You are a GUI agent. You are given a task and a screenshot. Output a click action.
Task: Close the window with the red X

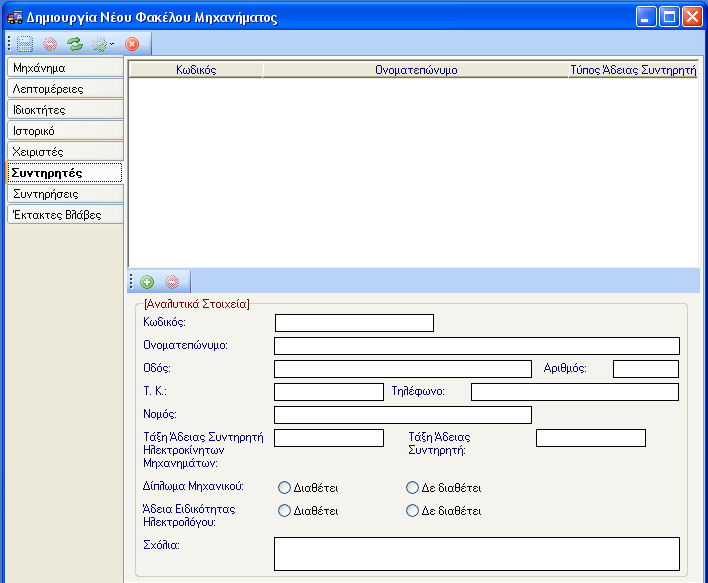[692, 17]
